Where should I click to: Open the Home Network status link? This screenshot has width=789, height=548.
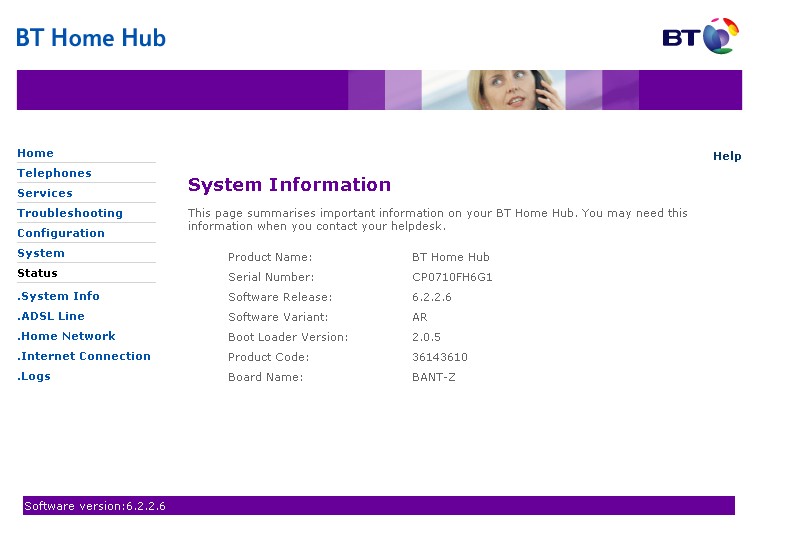[66, 336]
